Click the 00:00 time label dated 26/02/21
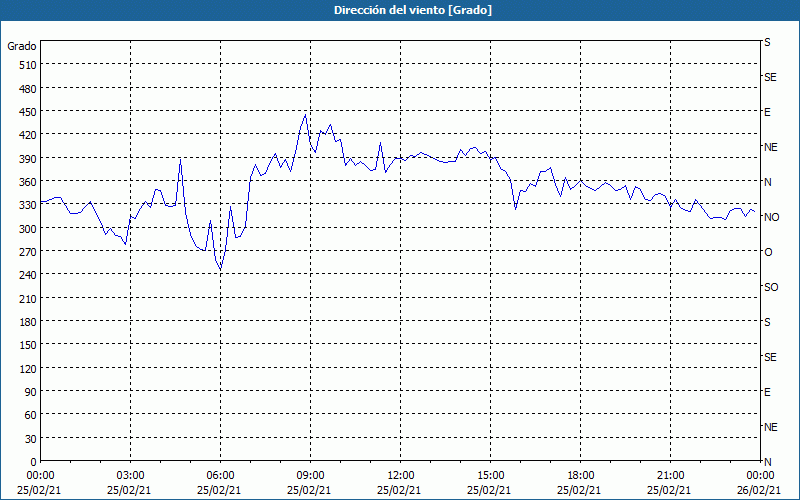Screen dimensions: 800x500 click(x=761, y=476)
